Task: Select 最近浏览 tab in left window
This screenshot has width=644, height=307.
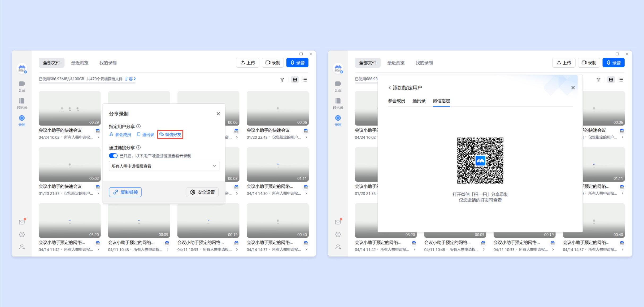Action: 80,63
